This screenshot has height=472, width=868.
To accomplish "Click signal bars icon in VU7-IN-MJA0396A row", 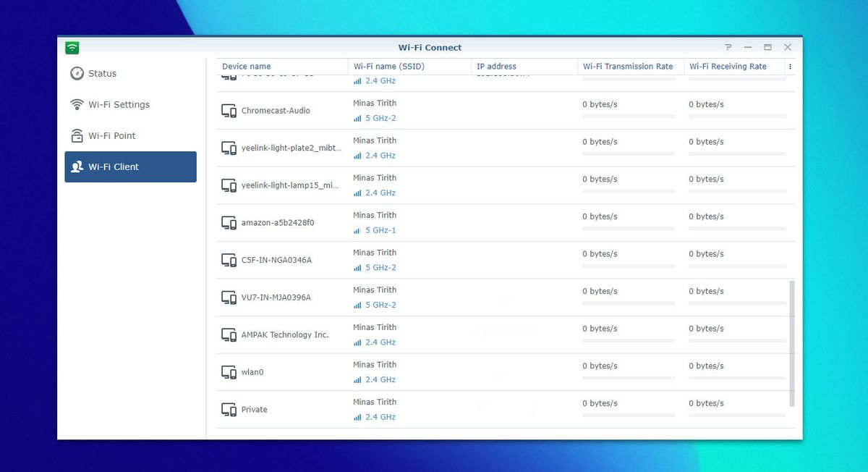I will (x=357, y=305).
